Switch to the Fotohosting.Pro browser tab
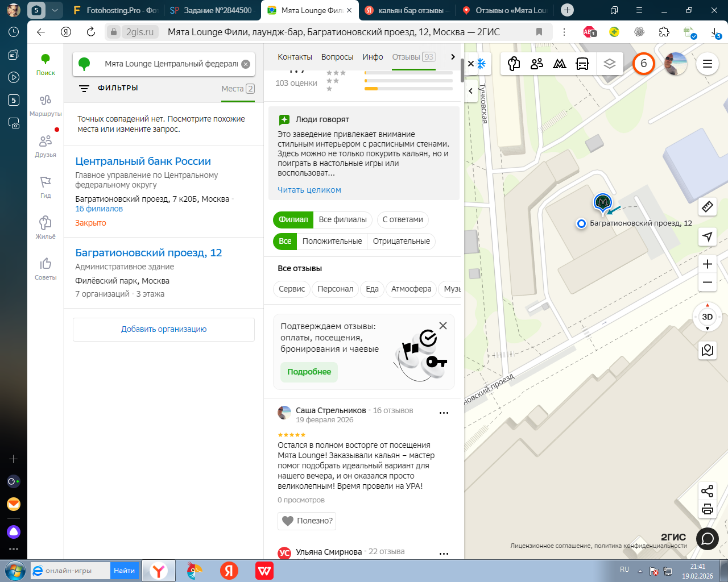The image size is (728, 582). coord(115,10)
